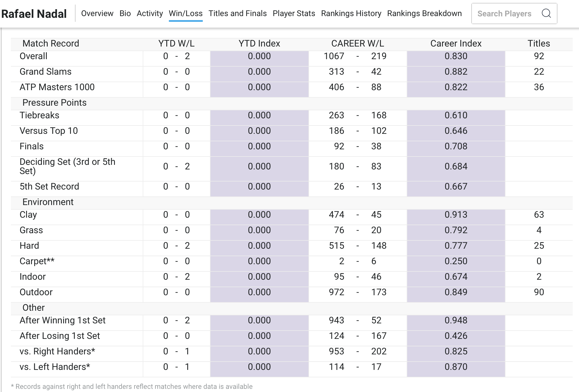Go to the Activity tab

pyautogui.click(x=150, y=13)
